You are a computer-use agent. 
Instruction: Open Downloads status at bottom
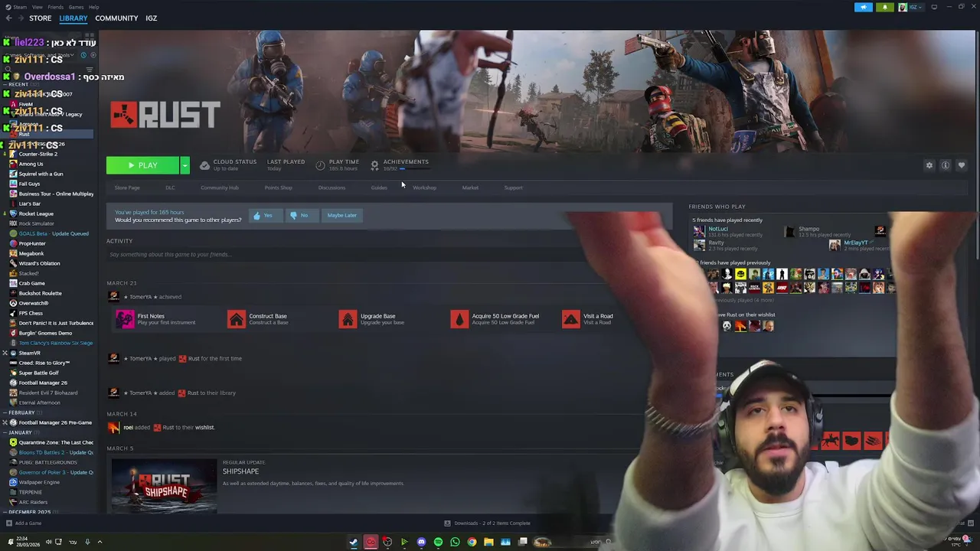point(488,523)
